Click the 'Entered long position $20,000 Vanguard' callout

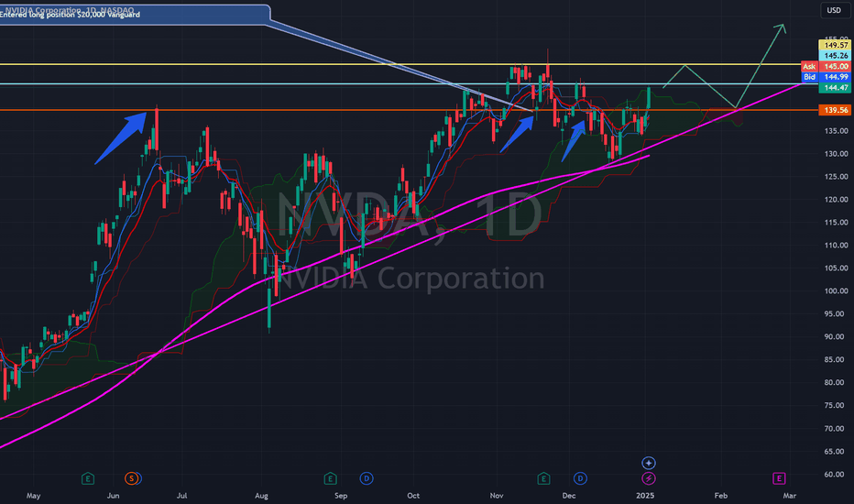[134, 14]
